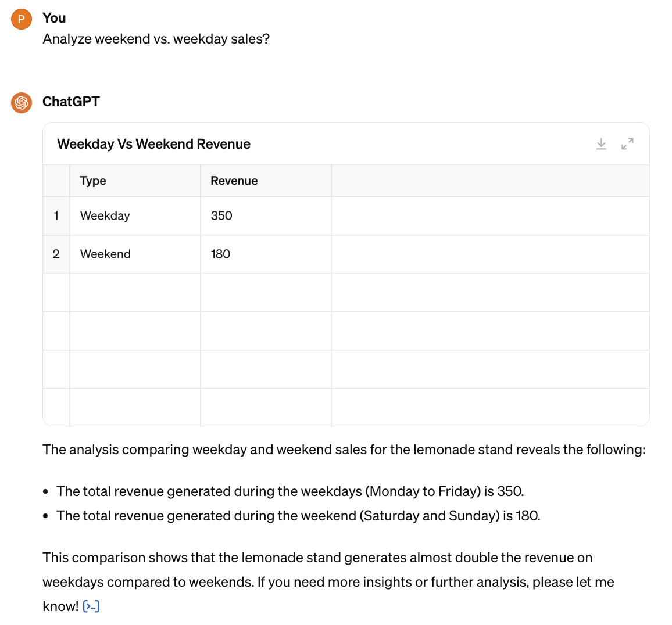Screen dimensions: 672x625
Task: Expand the revenue table to fullscreen
Action: 627,144
